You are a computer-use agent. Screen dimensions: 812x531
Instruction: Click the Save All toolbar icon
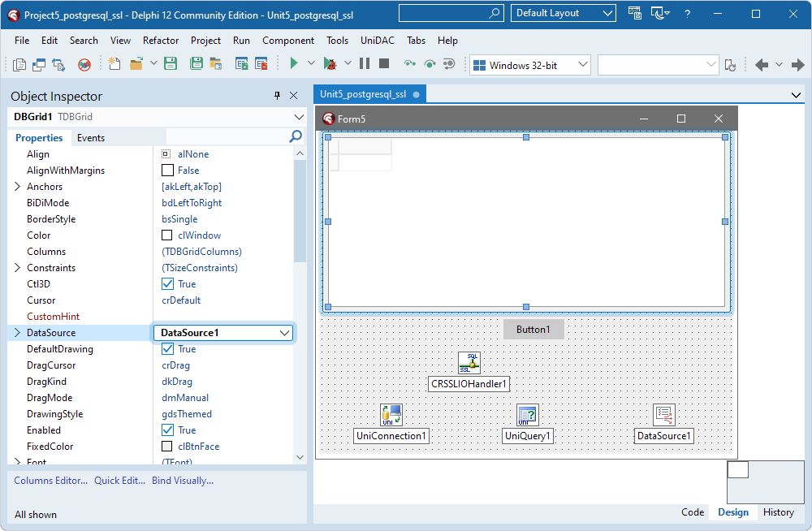click(197, 63)
